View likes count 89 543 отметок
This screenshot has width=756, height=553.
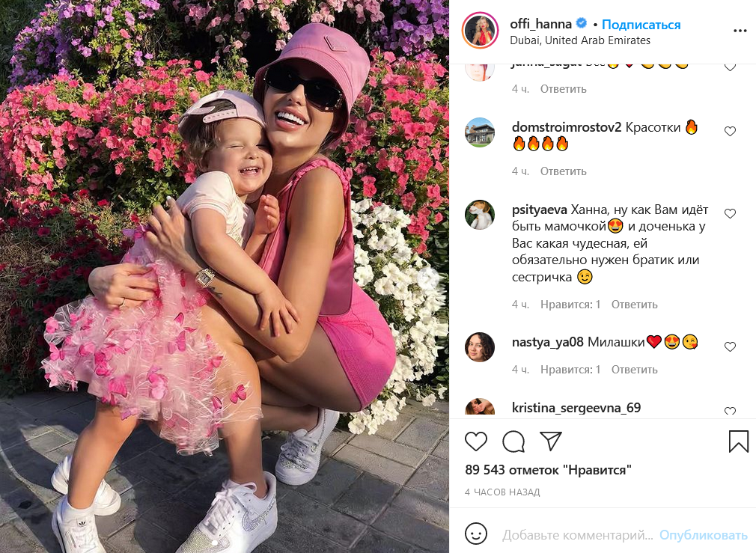[x=548, y=470]
